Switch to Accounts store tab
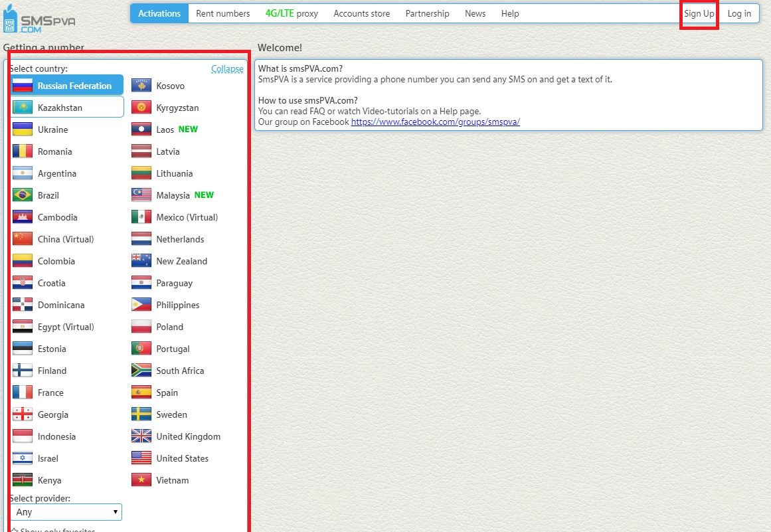This screenshot has height=532, width=771. tap(361, 13)
